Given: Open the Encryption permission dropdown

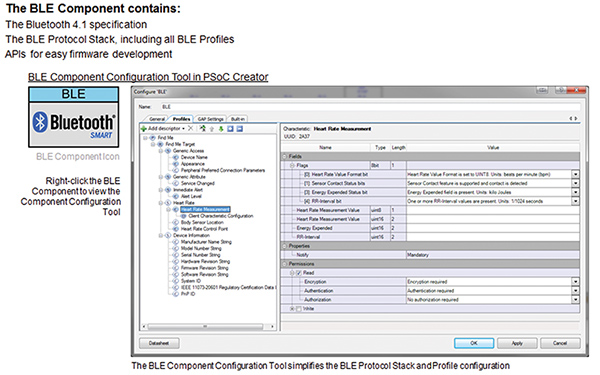Looking at the screenshot, I should point(575,282).
